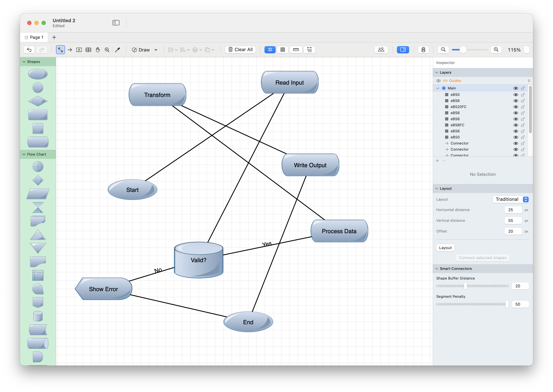Toggle visibility of eBS20FC layer item
This screenshot has height=392, width=553.
click(x=516, y=107)
